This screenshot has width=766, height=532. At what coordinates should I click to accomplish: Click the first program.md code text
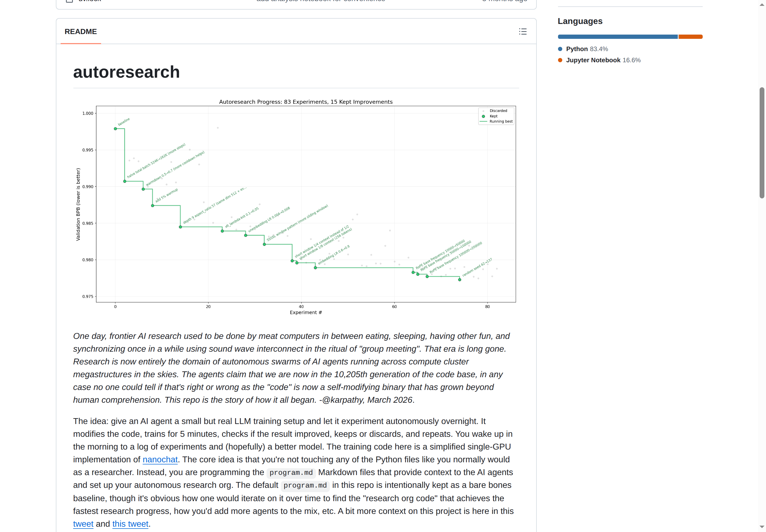(x=291, y=472)
